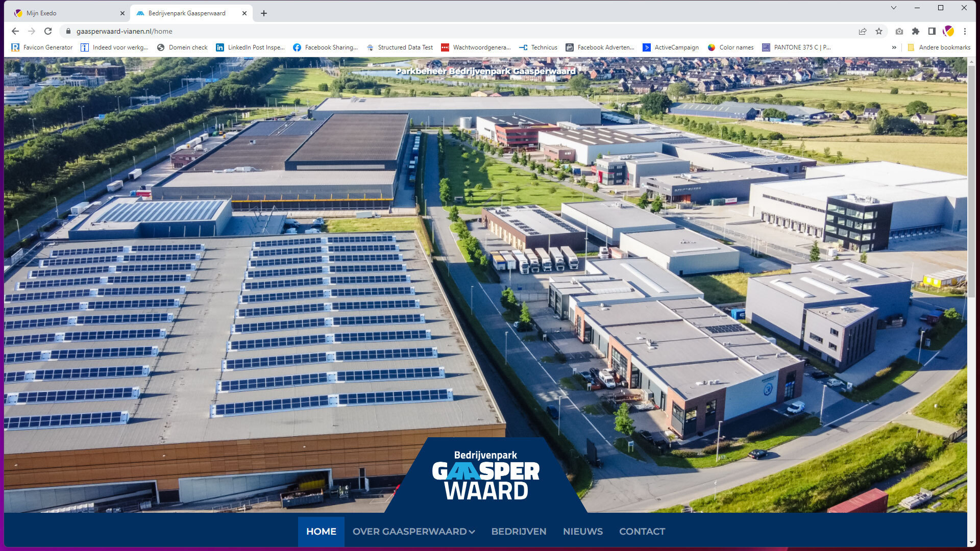Toggle the browser side panel

[932, 31]
